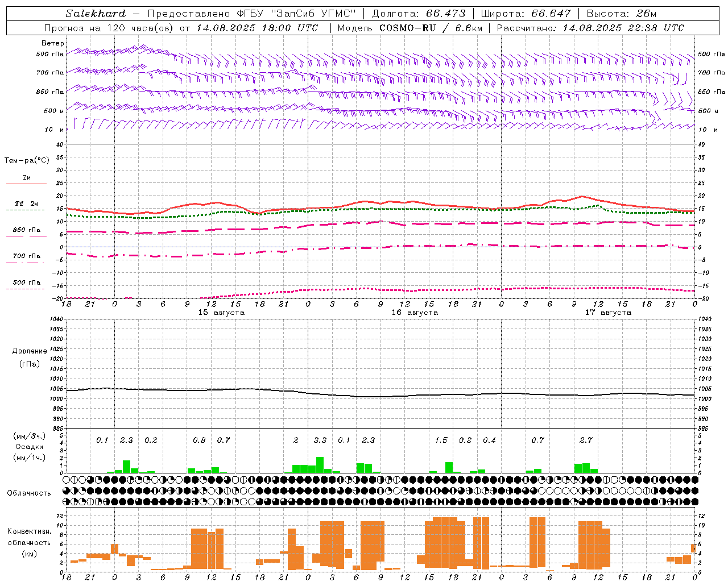
Task: Select the longitude value "Долгота: 66.473"
Action: 419,14
